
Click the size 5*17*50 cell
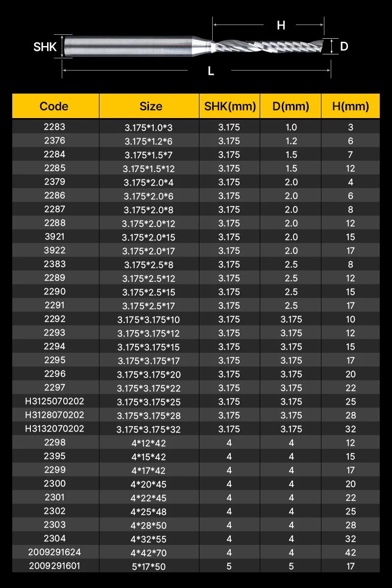point(148,566)
